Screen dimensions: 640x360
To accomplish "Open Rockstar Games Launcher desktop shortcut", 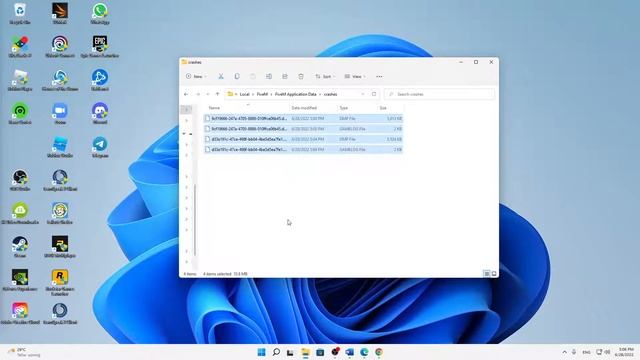I will tap(60, 282).
